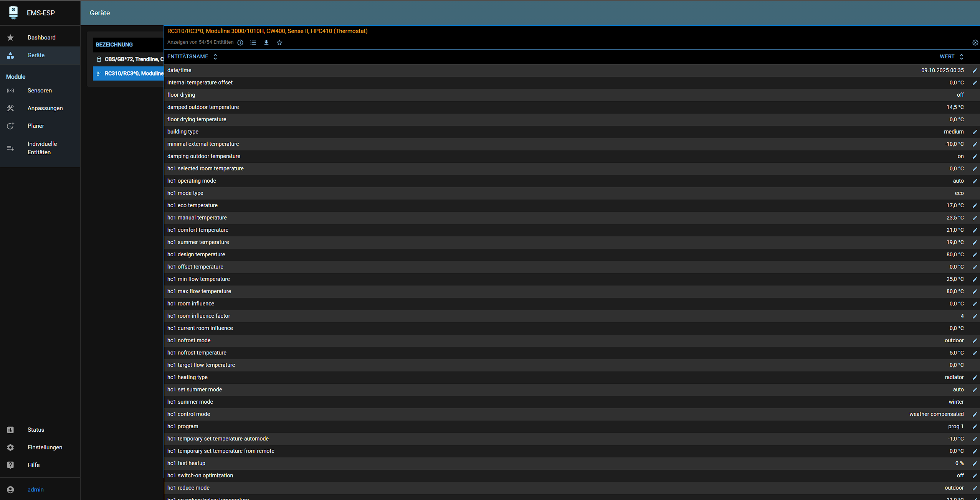
Task: Edit hc1 reduce mode
Action: click(975, 488)
